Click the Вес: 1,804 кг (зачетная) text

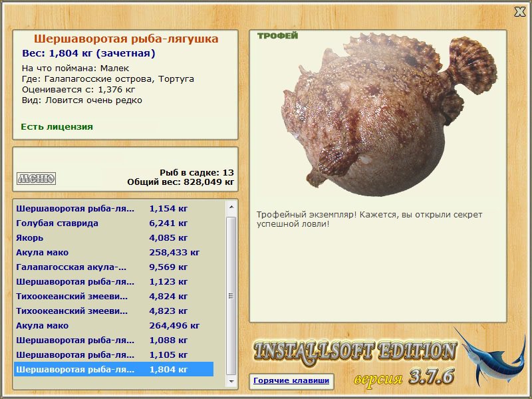point(88,53)
